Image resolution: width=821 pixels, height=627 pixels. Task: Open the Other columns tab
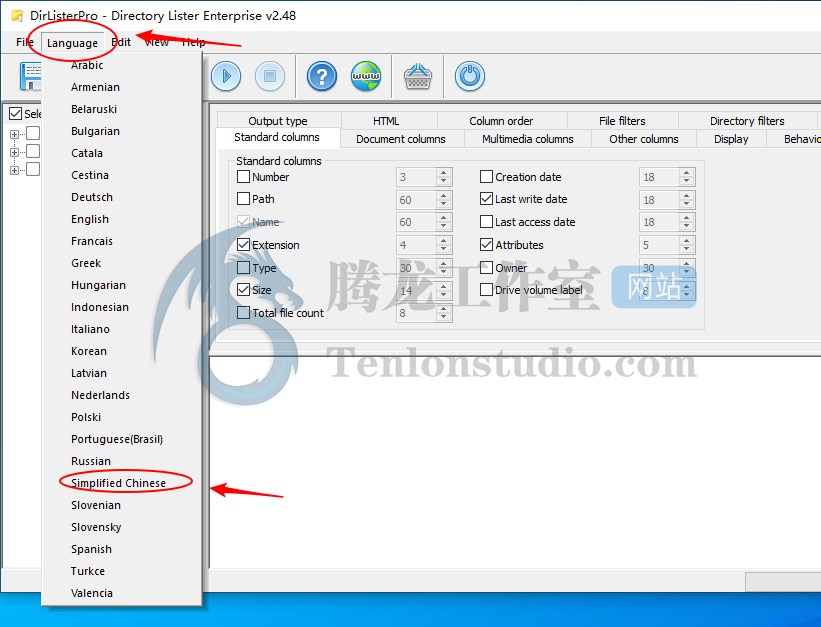pyautogui.click(x=644, y=139)
